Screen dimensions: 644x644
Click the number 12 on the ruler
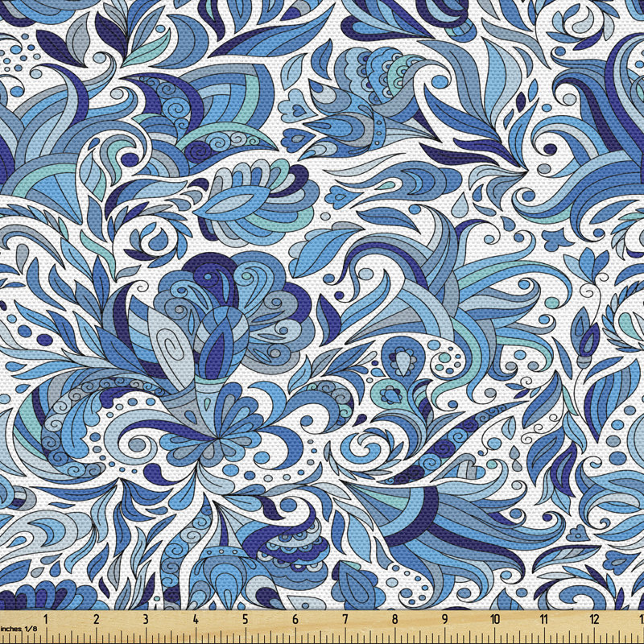tap(594, 619)
